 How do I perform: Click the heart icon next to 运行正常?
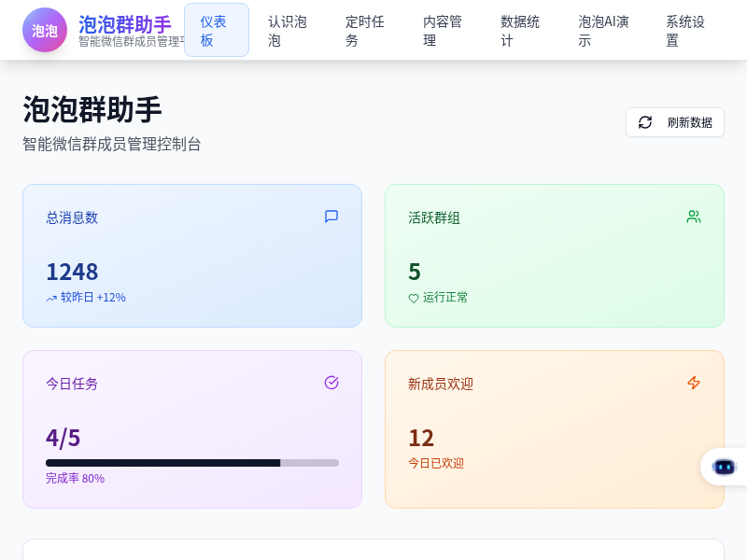point(414,298)
